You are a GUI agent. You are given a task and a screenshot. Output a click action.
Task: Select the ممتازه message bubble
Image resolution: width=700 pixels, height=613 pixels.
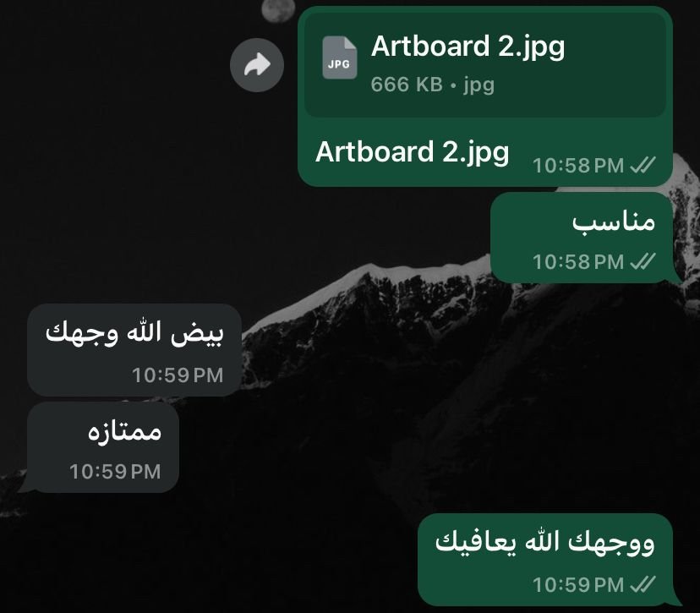pos(102,447)
